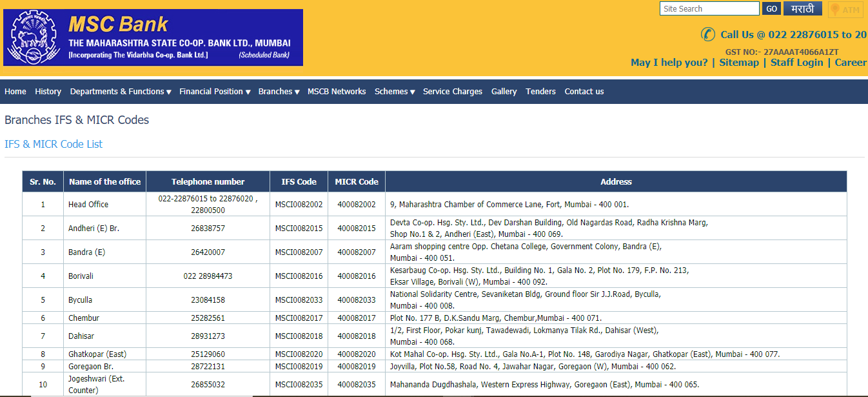Open the Career link

click(851, 63)
